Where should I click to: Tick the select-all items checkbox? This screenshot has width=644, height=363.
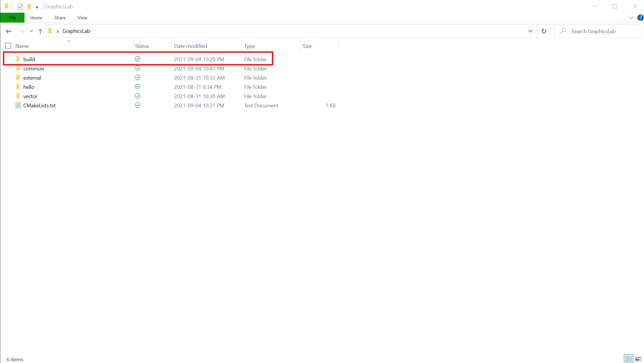click(x=8, y=46)
